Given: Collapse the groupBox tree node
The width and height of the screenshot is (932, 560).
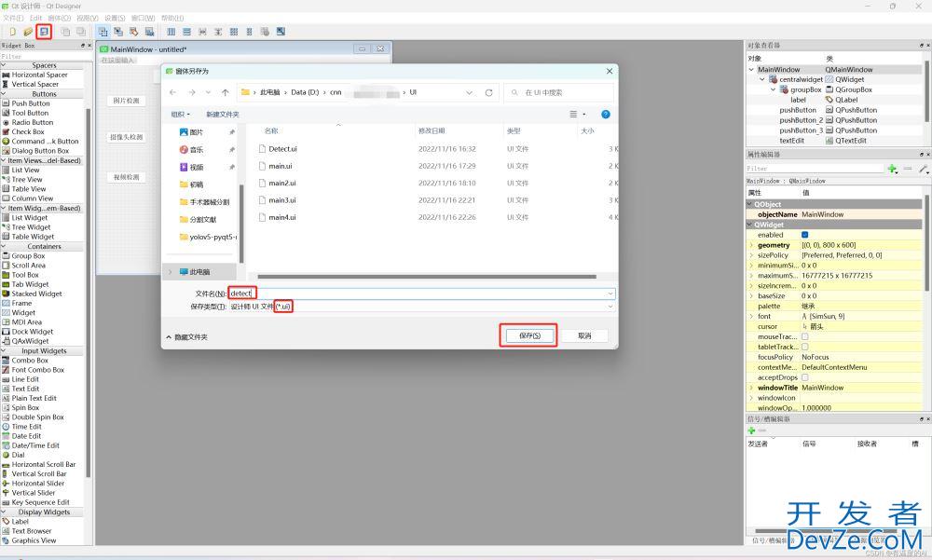Looking at the screenshot, I should click(773, 89).
